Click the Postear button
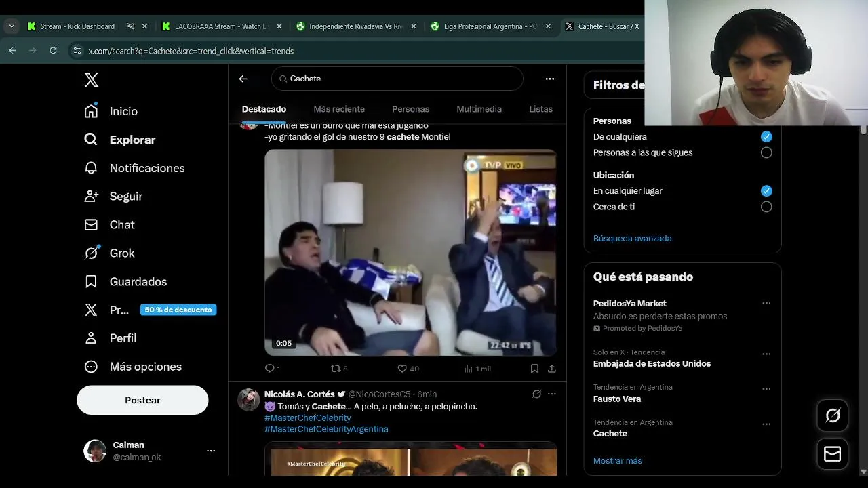 [142, 400]
